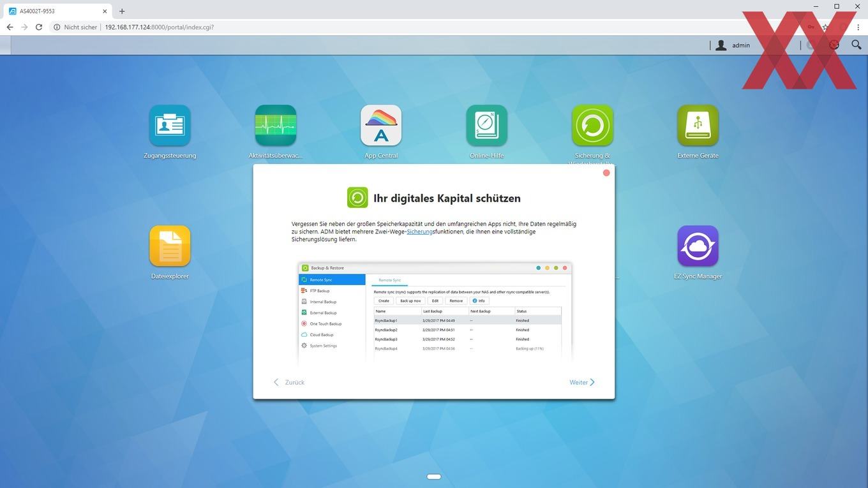Launch the Aktivitätsüberwachung monitor icon

click(x=276, y=126)
